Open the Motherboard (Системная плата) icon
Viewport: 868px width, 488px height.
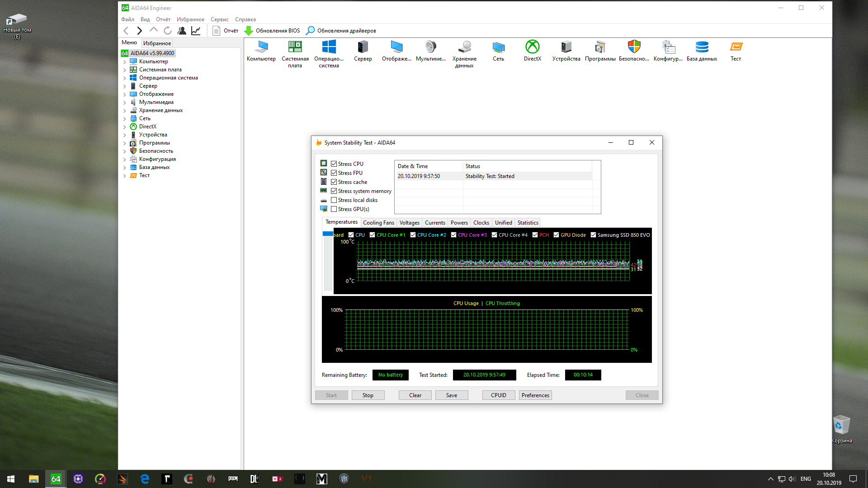(x=295, y=47)
